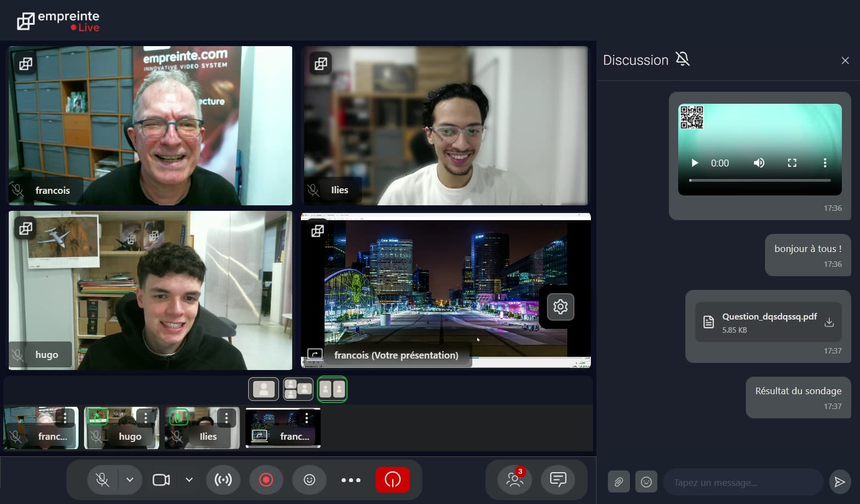The image size is (860, 504).
Task: Open the chat messages icon
Action: (x=559, y=479)
